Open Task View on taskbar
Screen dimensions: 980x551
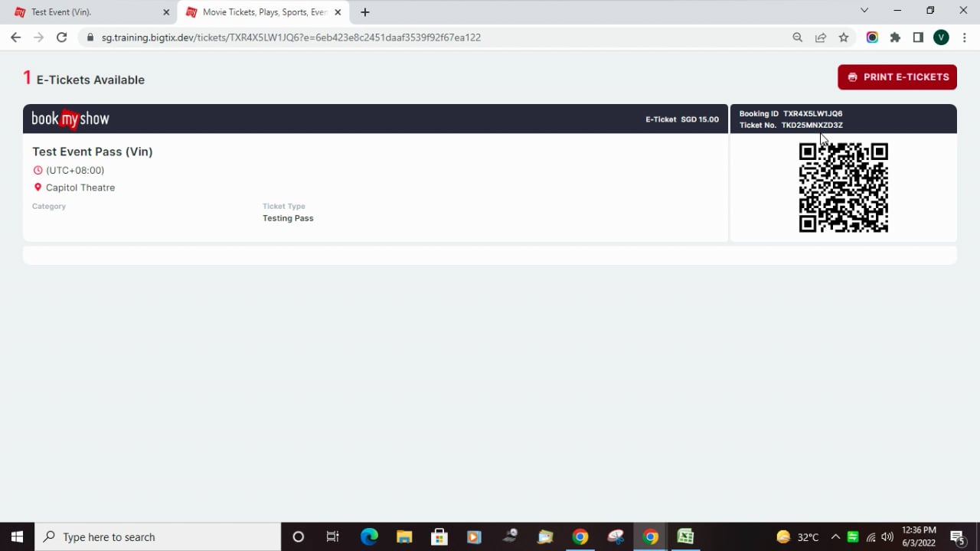(x=333, y=537)
